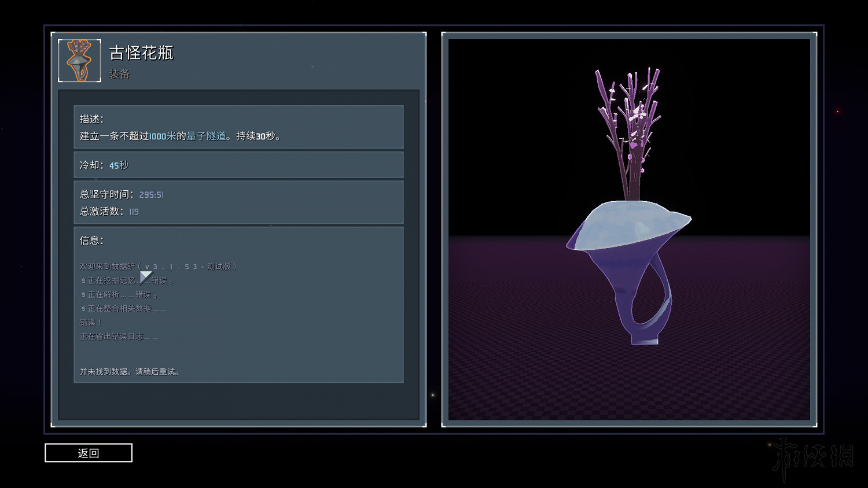Click the vase item icon thumbnail
This screenshot has width=868, height=488.
(x=80, y=61)
